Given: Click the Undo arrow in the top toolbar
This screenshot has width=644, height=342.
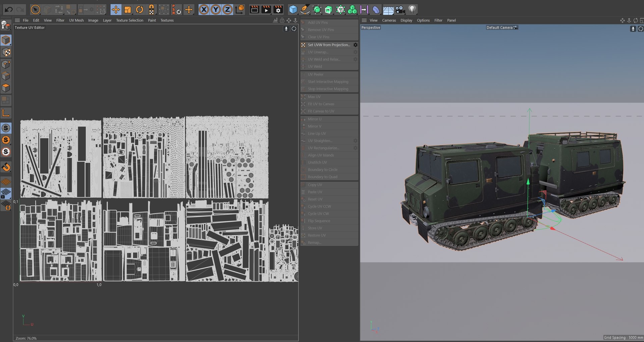Looking at the screenshot, I should [9, 10].
